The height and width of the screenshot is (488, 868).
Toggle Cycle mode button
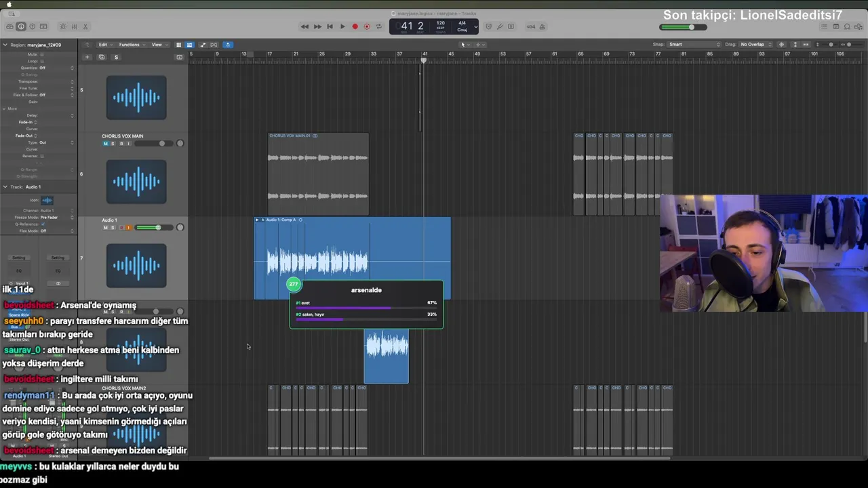pos(378,26)
